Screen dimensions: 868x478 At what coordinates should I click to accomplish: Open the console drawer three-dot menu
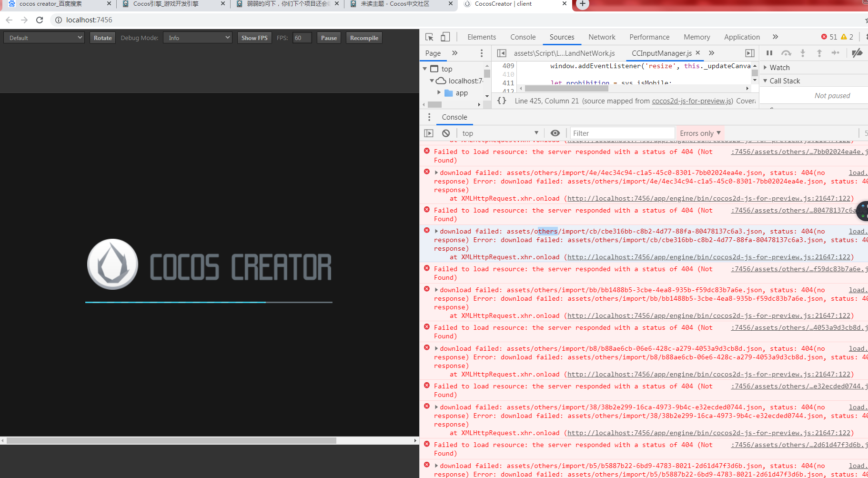(x=429, y=117)
